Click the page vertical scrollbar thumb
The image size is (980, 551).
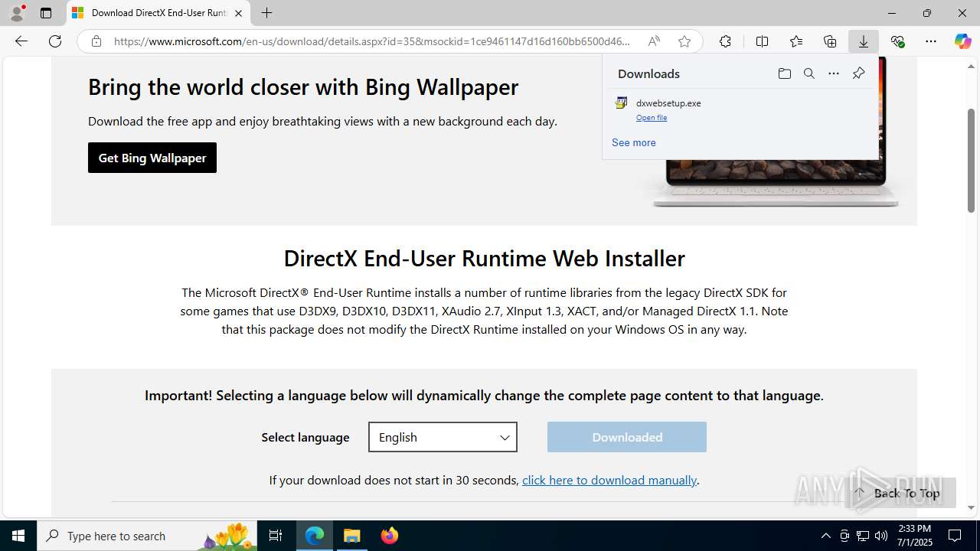[x=971, y=160]
